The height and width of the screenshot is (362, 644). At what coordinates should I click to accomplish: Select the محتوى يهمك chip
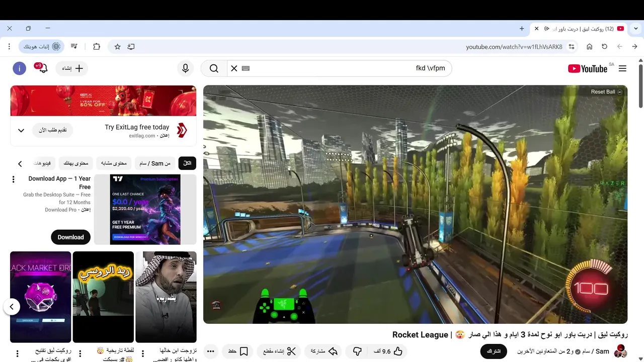pos(76,163)
